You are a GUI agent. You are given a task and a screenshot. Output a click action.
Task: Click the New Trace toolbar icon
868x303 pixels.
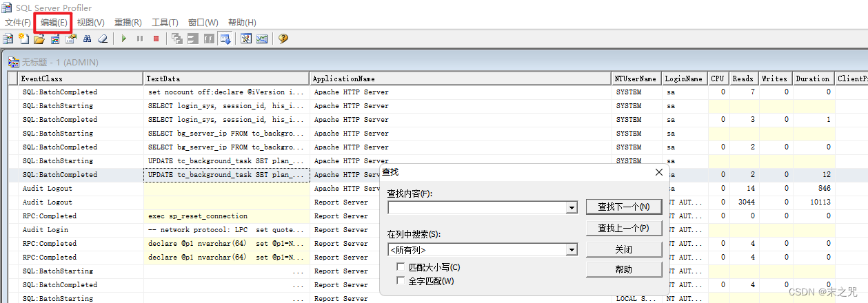click(8, 39)
